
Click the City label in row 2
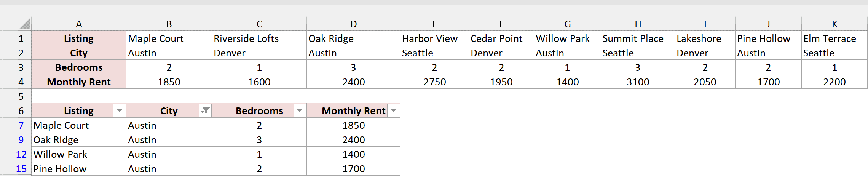coord(79,53)
